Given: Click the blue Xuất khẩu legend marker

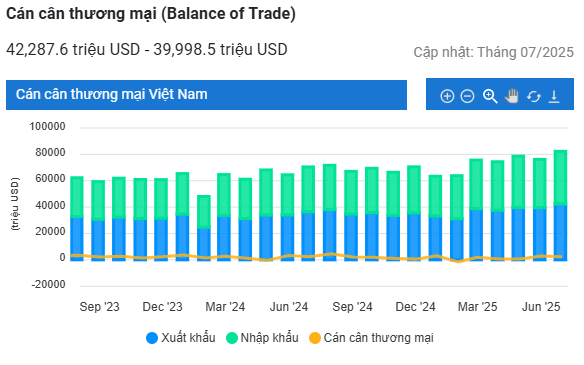Looking at the screenshot, I should (152, 338).
